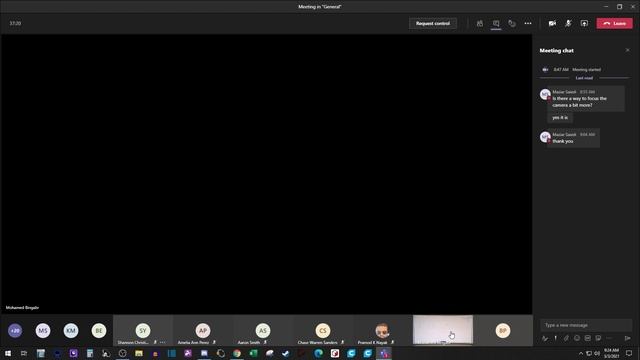Select the BP participant avatar
640x360 pixels.
coord(503,330)
